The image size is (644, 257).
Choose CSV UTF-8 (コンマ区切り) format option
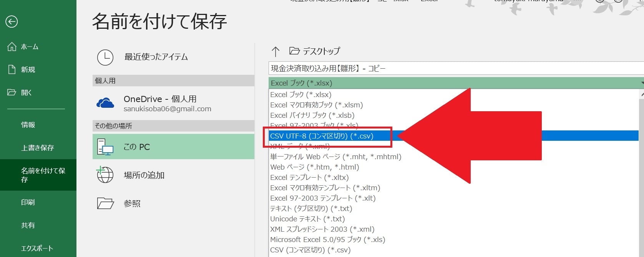coord(322,136)
